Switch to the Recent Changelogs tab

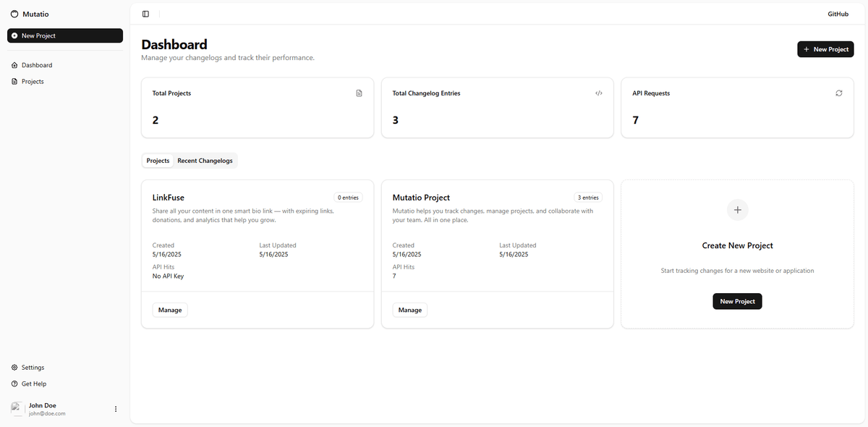click(x=205, y=161)
